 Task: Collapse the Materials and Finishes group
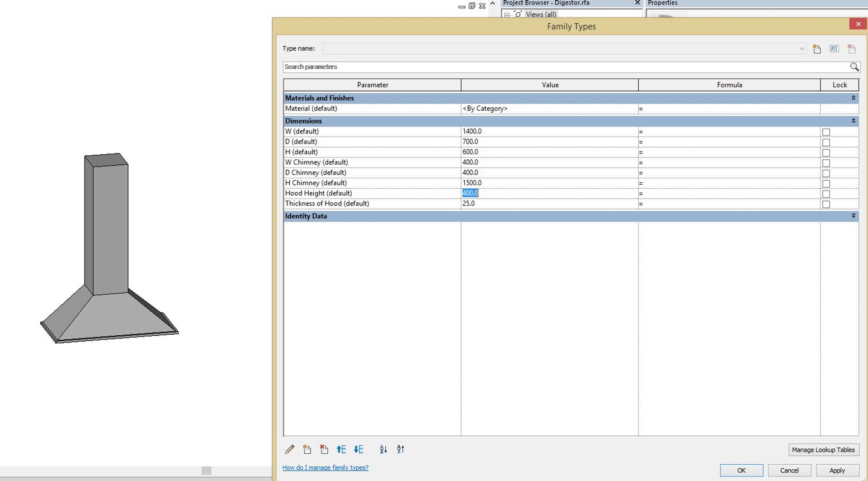coord(854,98)
